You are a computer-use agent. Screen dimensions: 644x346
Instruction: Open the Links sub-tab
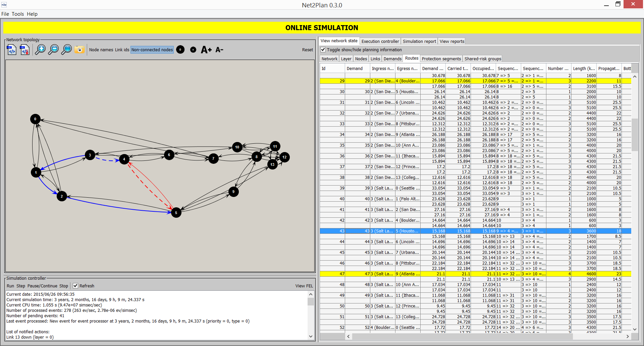[x=375, y=59]
